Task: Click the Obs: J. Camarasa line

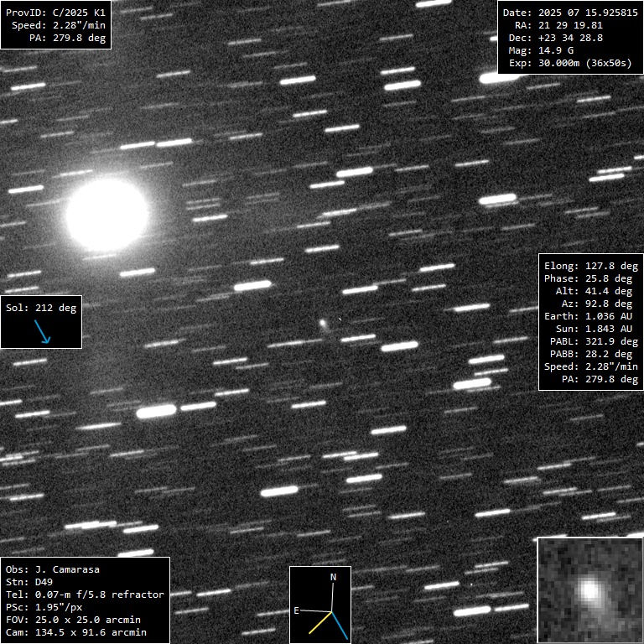Action: (x=53, y=569)
